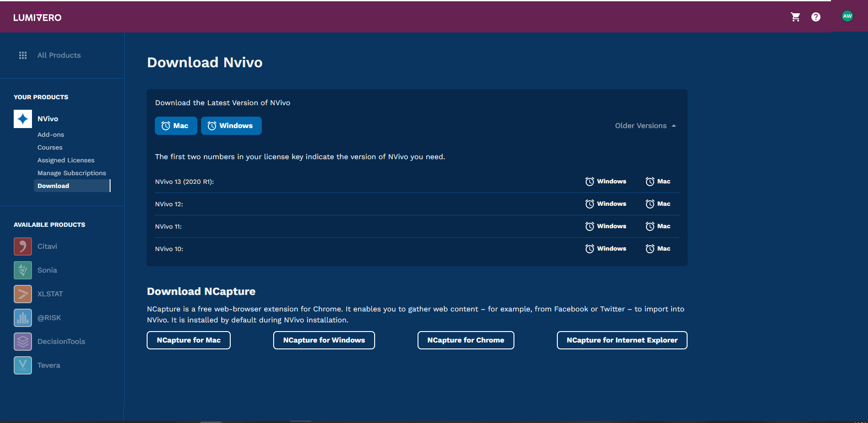Open the shopping cart icon

[x=795, y=16]
